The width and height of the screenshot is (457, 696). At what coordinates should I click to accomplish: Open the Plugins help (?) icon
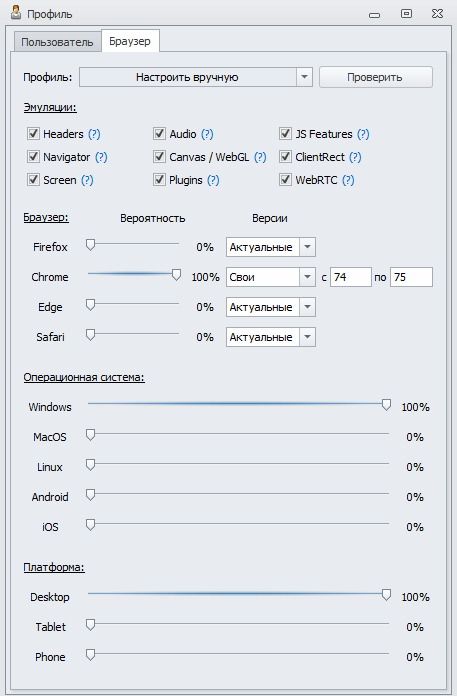(213, 180)
